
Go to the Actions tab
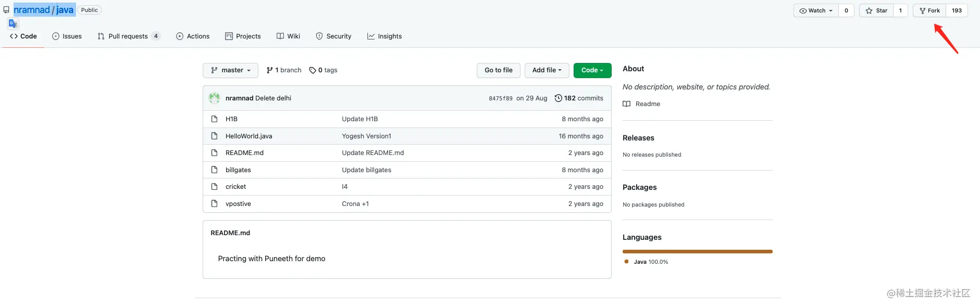point(193,36)
